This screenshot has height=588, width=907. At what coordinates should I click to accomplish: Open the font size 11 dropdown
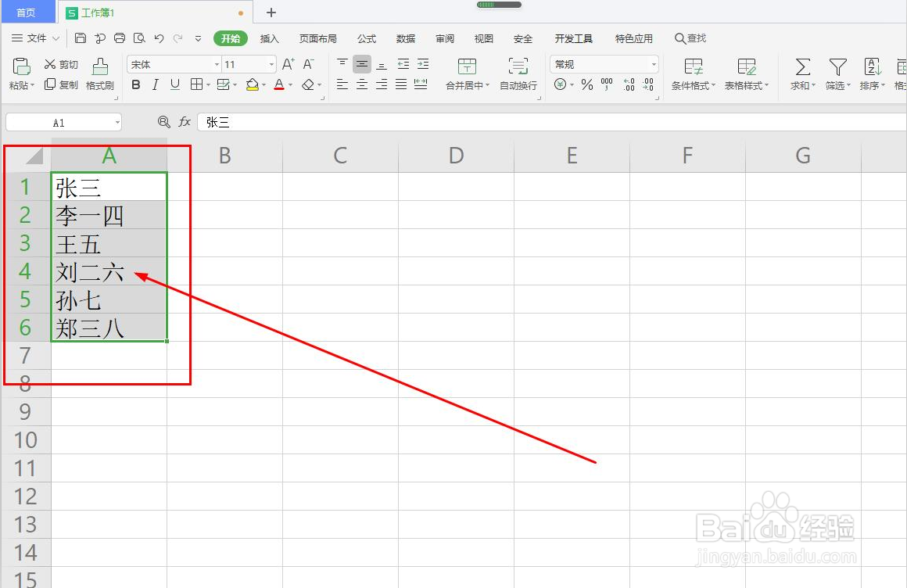click(x=271, y=64)
